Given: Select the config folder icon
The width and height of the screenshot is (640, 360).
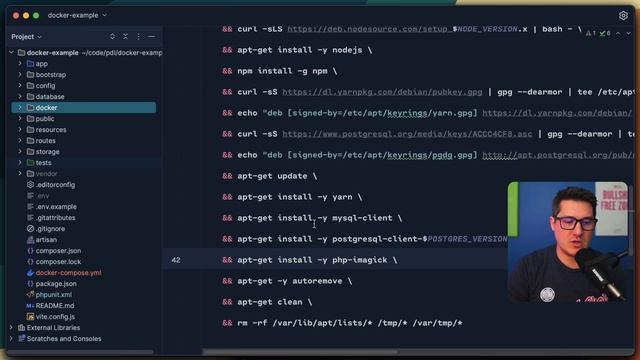Looking at the screenshot, I should click(x=30, y=86).
